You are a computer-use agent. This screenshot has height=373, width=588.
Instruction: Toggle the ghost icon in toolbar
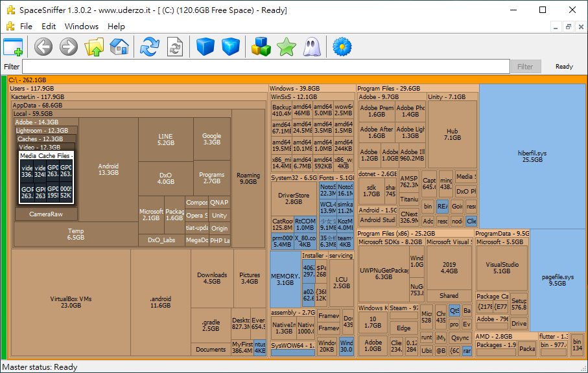point(311,47)
